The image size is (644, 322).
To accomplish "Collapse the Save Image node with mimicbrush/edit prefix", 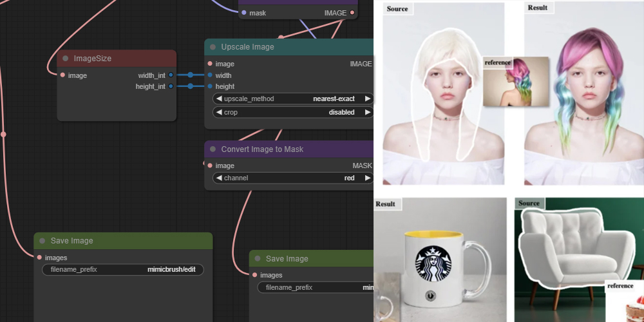I will point(42,241).
